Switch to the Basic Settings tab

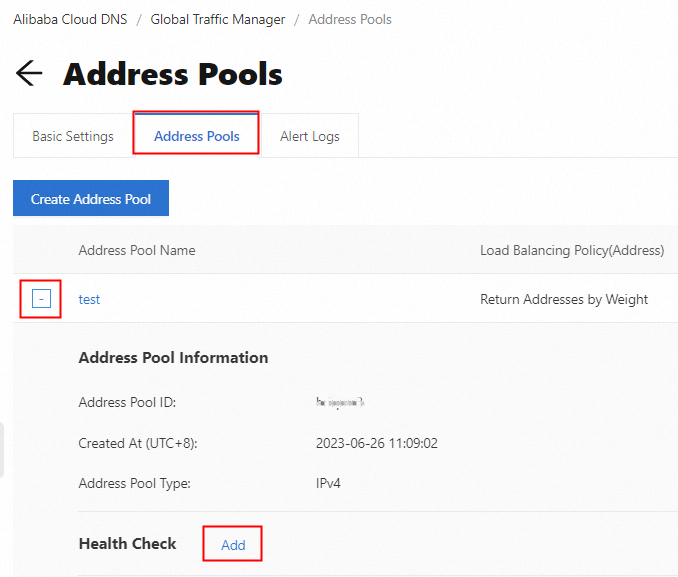tap(73, 136)
